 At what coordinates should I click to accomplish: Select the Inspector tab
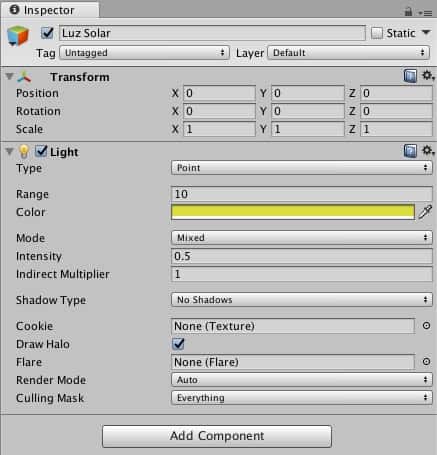pyautogui.click(x=50, y=10)
